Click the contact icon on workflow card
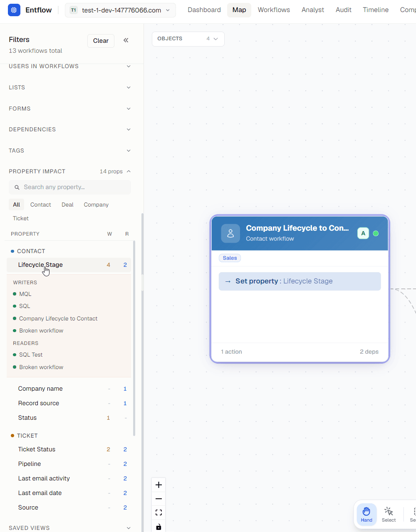The image size is (416, 532). click(230, 234)
